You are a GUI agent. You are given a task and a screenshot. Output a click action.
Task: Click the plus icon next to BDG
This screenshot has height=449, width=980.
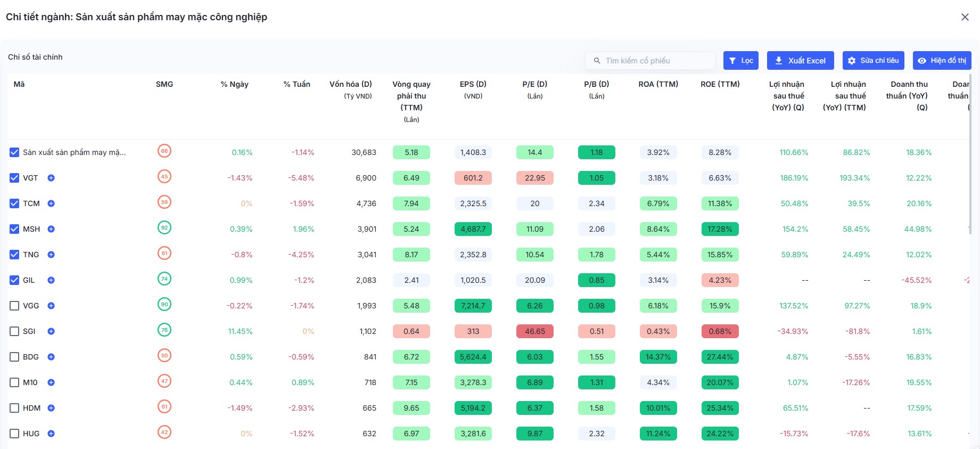51,357
